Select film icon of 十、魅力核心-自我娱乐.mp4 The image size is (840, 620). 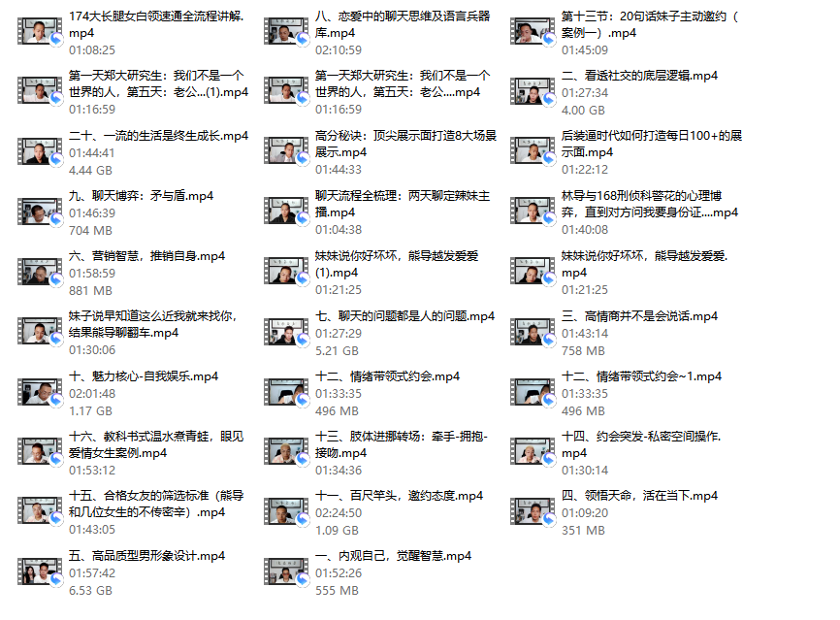click(40, 392)
